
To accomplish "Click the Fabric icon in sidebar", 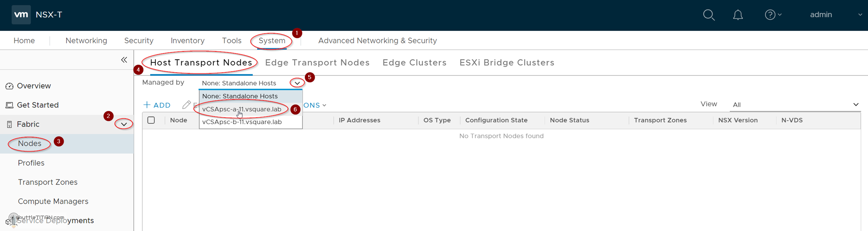I will [x=9, y=124].
